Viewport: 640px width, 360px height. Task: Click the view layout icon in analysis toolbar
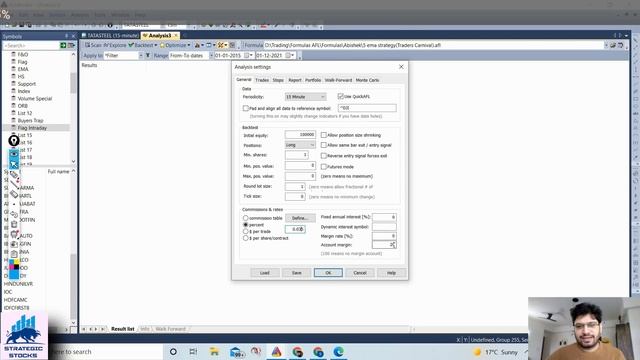[x=209, y=45]
